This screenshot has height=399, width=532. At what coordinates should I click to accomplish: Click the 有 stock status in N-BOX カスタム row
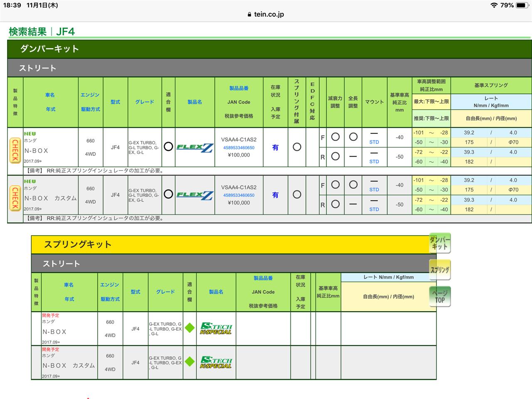click(x=275, y=195)
